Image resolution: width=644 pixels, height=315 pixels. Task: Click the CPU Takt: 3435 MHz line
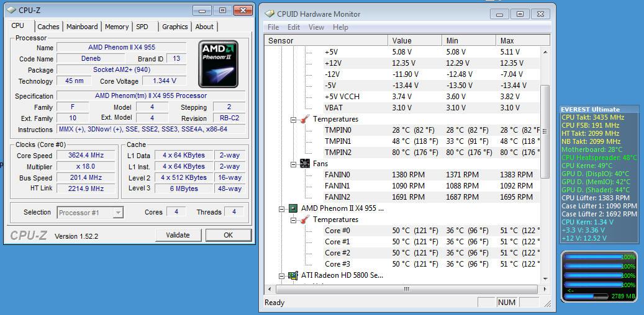pyautogui.click(x=592, y=117)
